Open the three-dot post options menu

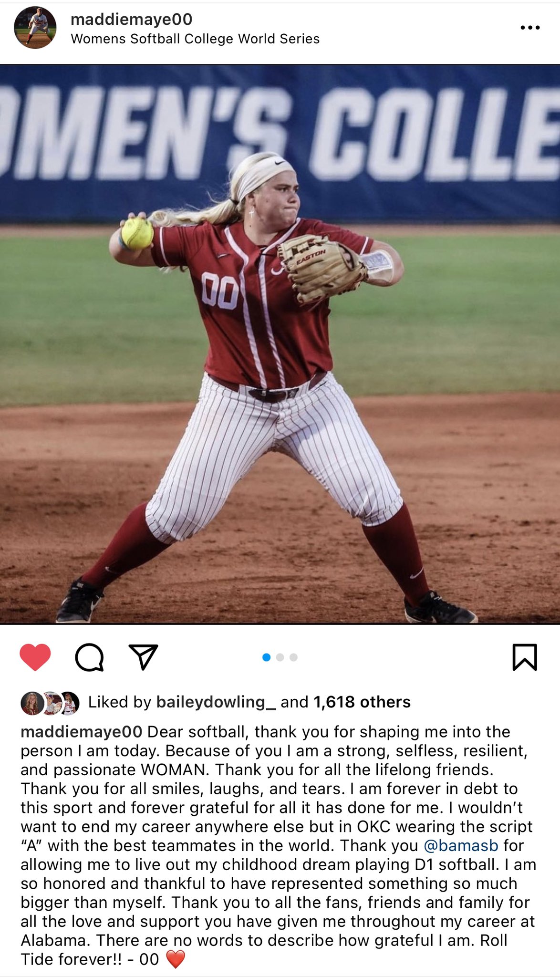tap(530, 28)
